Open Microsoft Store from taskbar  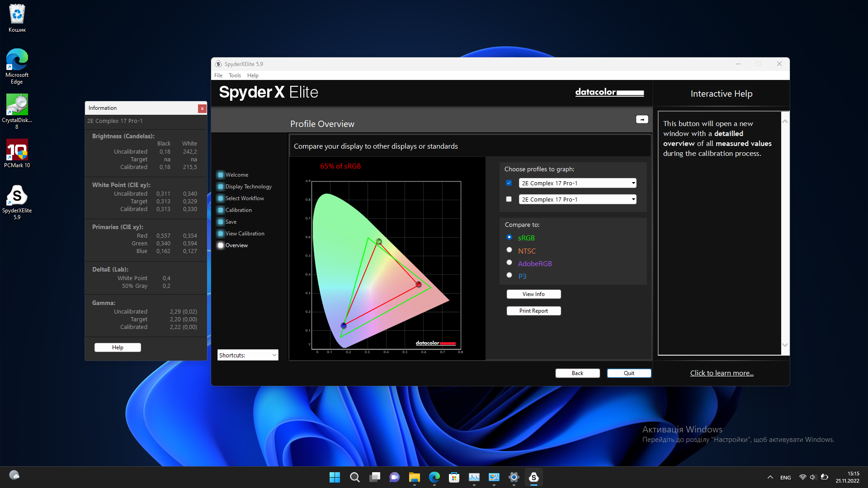click(454, 477)
